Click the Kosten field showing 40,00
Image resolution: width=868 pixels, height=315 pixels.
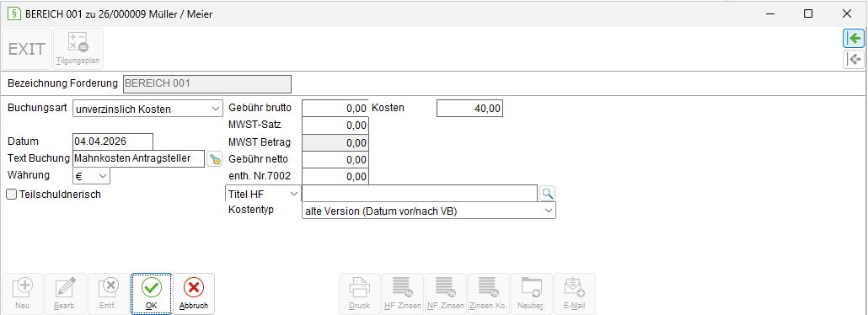(470, 109)
